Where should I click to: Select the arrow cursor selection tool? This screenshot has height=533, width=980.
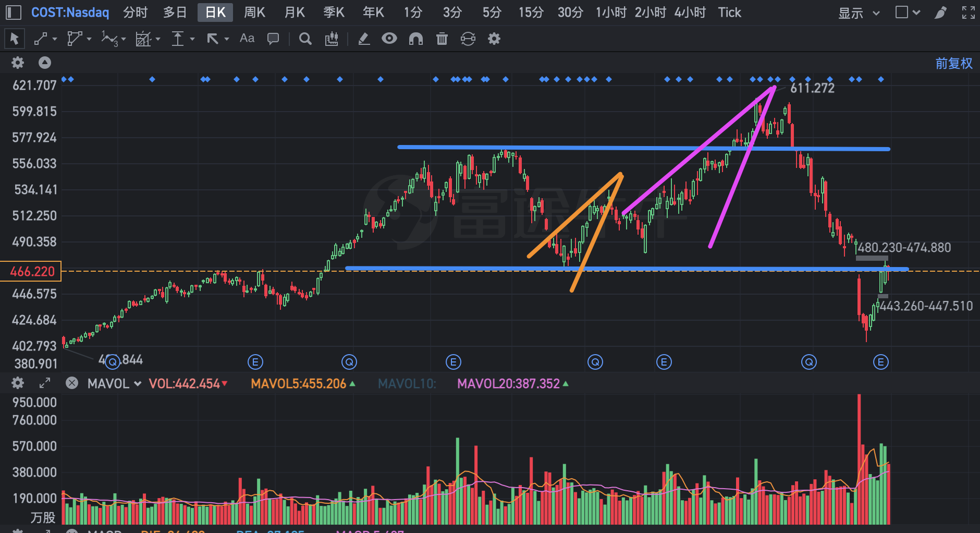(x=15, y=38)
